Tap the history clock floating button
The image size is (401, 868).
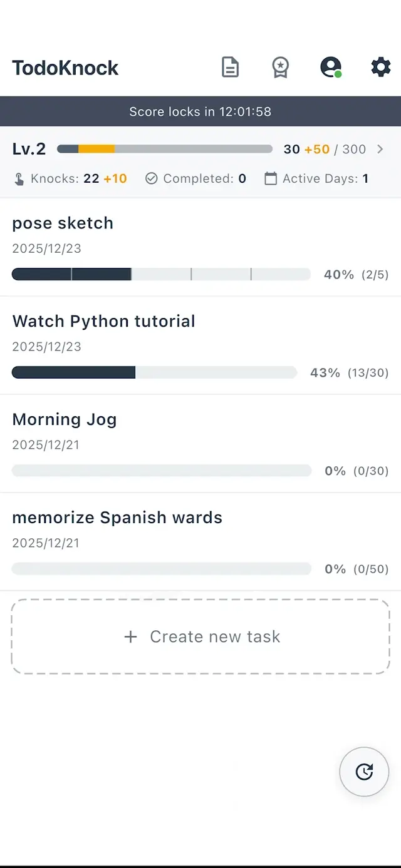point(364,772)
